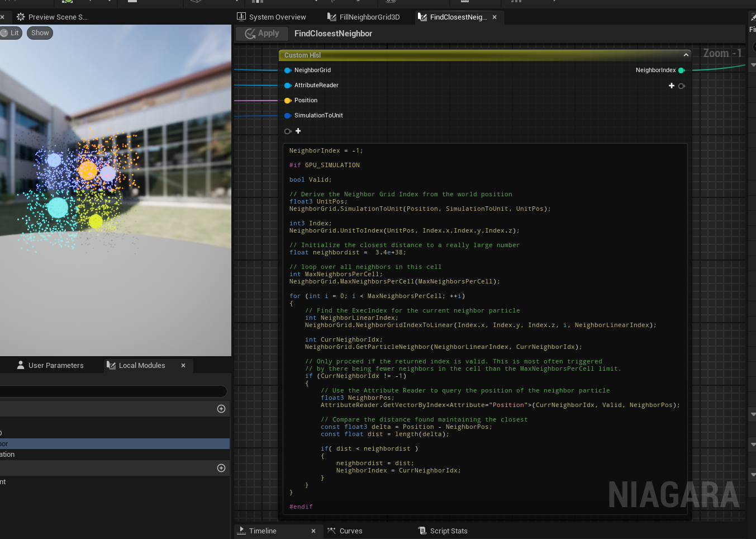756x539 pixels.
Task: Click the NeighborIndex output pin
Action: click(681, 70)
